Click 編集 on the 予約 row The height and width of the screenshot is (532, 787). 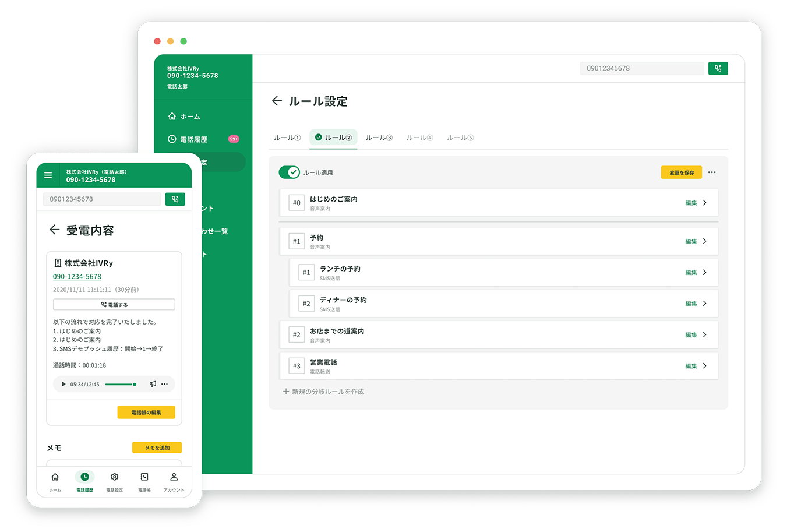(x=691, y=242)
